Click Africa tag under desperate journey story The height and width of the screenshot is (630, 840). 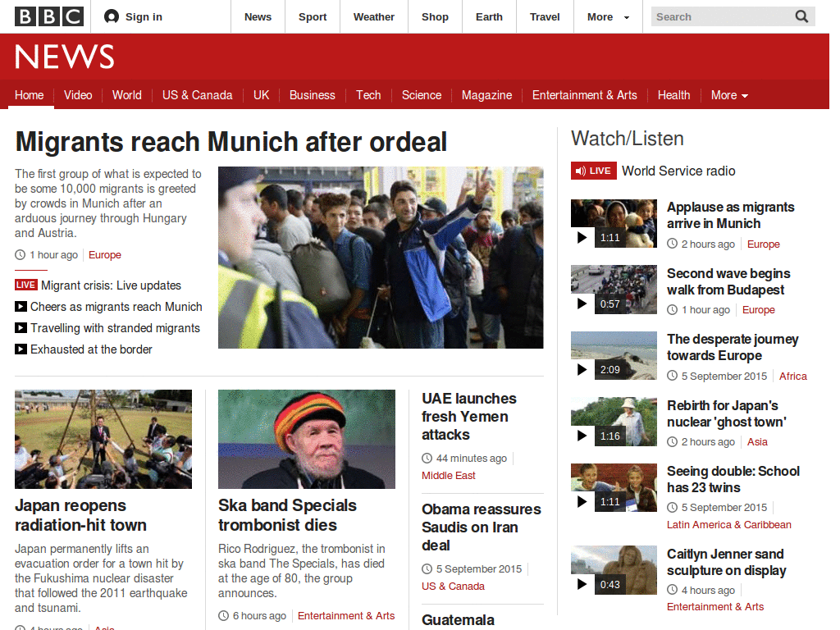(x=793, y=376)
